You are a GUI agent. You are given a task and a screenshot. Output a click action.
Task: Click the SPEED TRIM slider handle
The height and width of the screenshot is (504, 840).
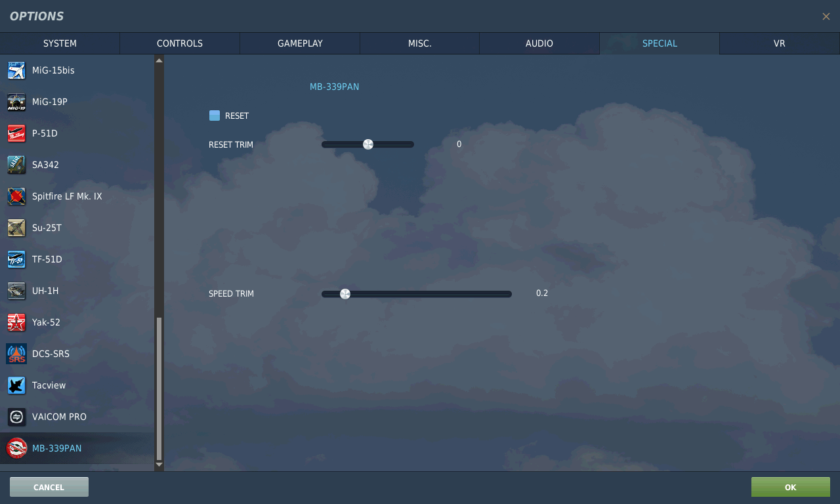click(x=345, y=294)
